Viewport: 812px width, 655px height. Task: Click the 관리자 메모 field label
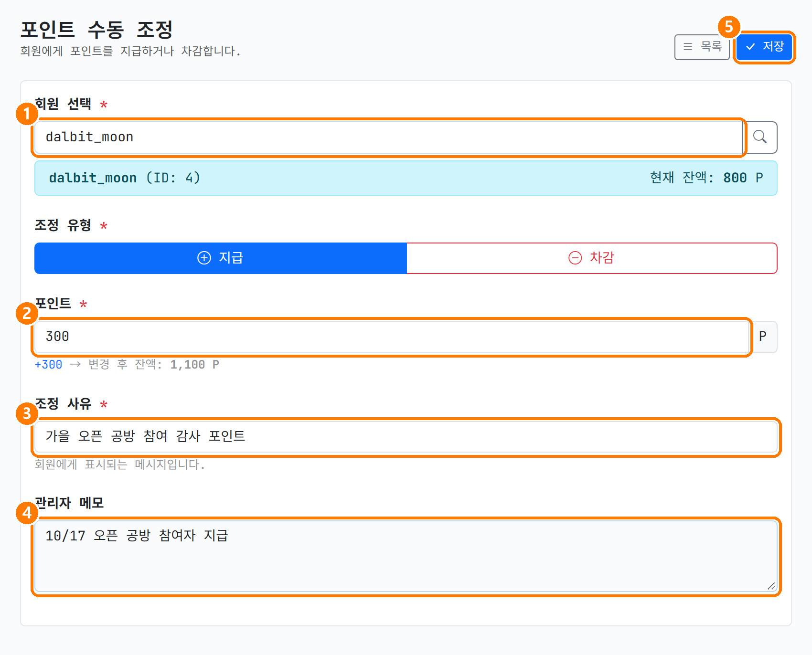[x=69, y=503]
